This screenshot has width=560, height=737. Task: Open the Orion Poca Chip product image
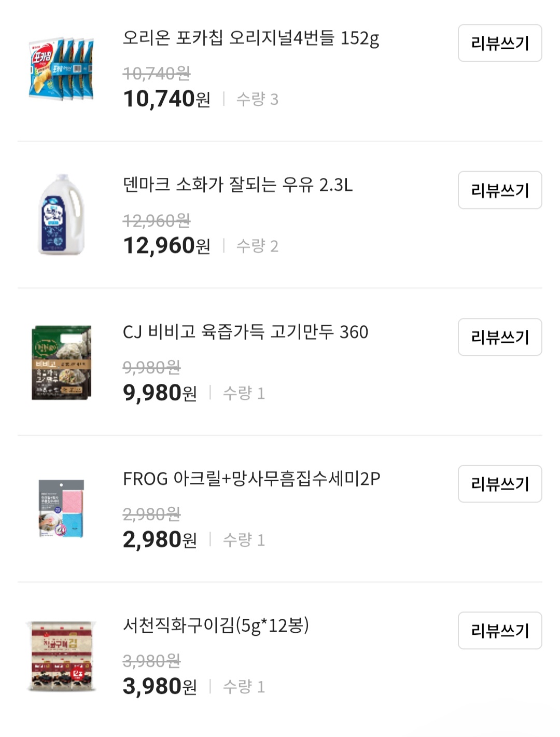(x=61, y=68)
